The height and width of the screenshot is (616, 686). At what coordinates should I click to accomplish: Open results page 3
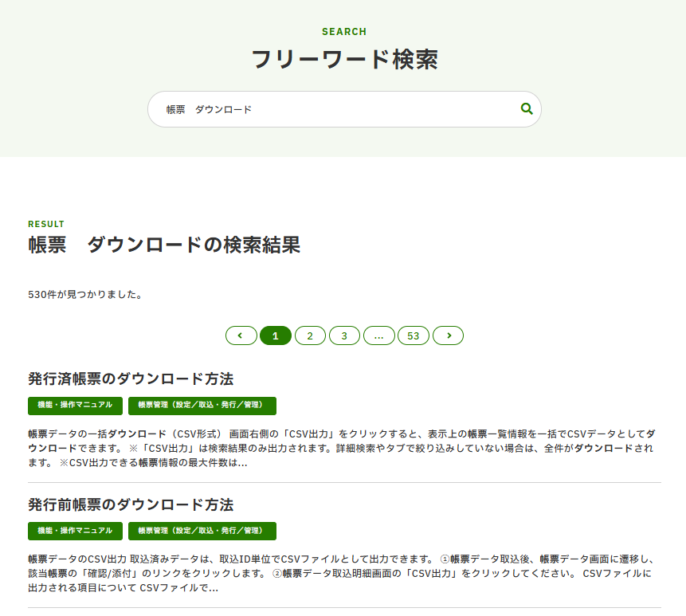[344, 335]
